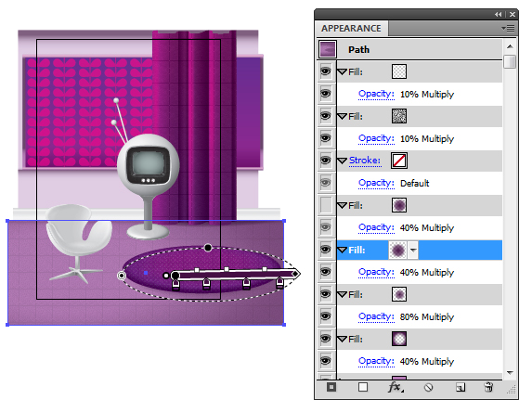
Task: Collapse the triangle of the Fill above 80% Multiply
Action: tap(342, 295)
